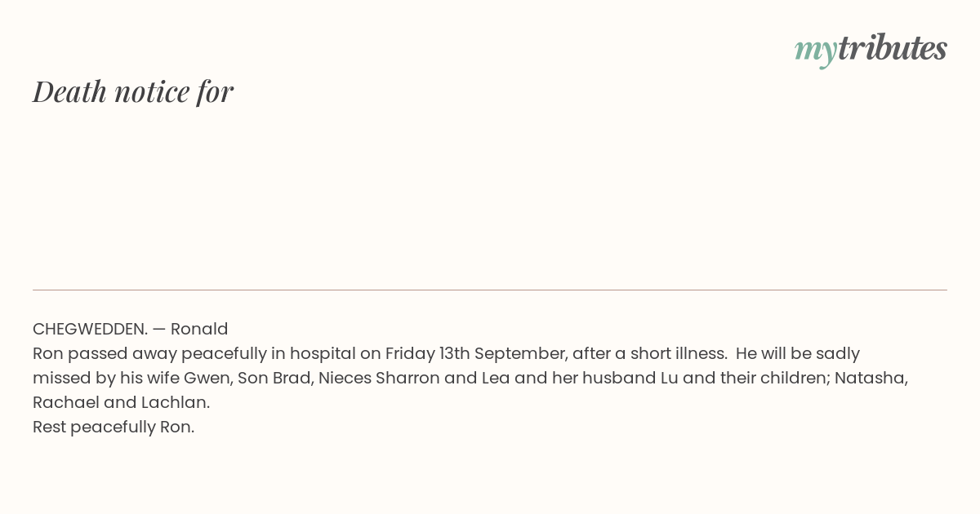980x514 pixels.
Task: Click the horizontal divider line
Action: 490,290
